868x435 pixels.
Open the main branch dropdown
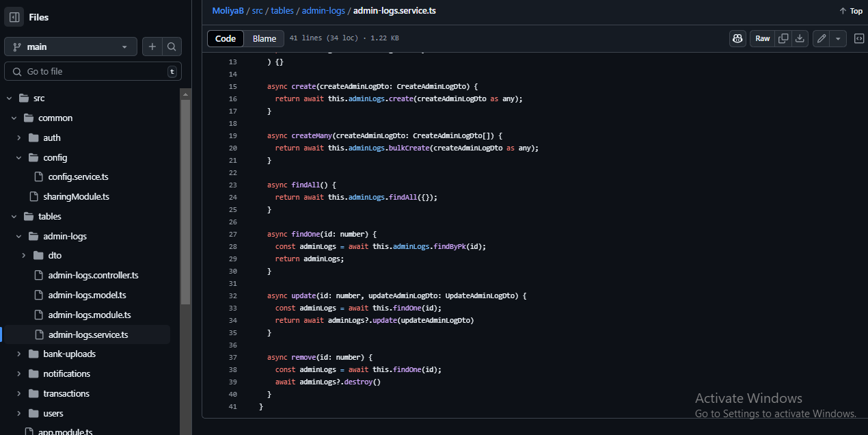(70, 47)
